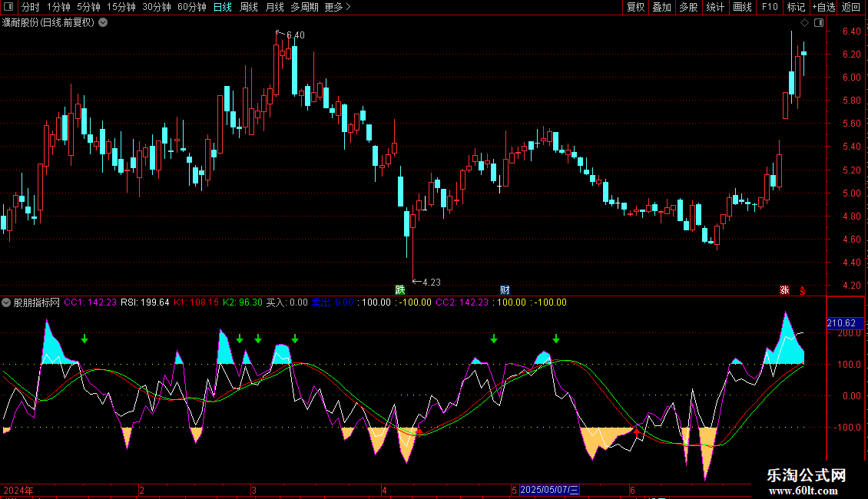Click the month 3 marker on time axis
The image size is (868, 499).
click(253, 490)
